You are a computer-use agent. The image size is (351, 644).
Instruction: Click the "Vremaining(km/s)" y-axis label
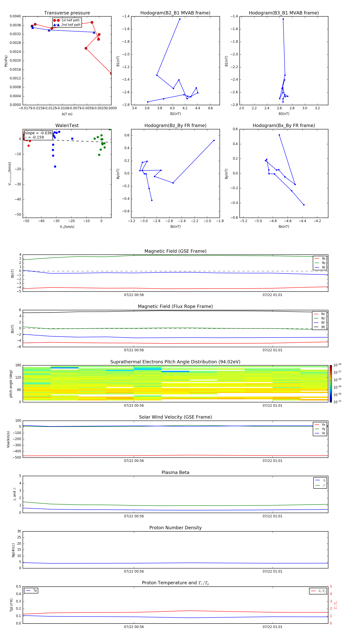click(10, 173)
